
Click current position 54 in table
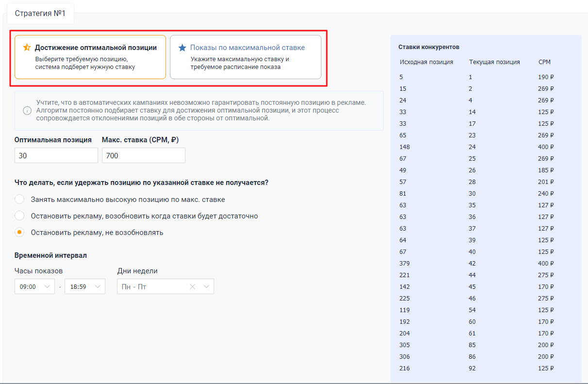[x=472, y=310]
